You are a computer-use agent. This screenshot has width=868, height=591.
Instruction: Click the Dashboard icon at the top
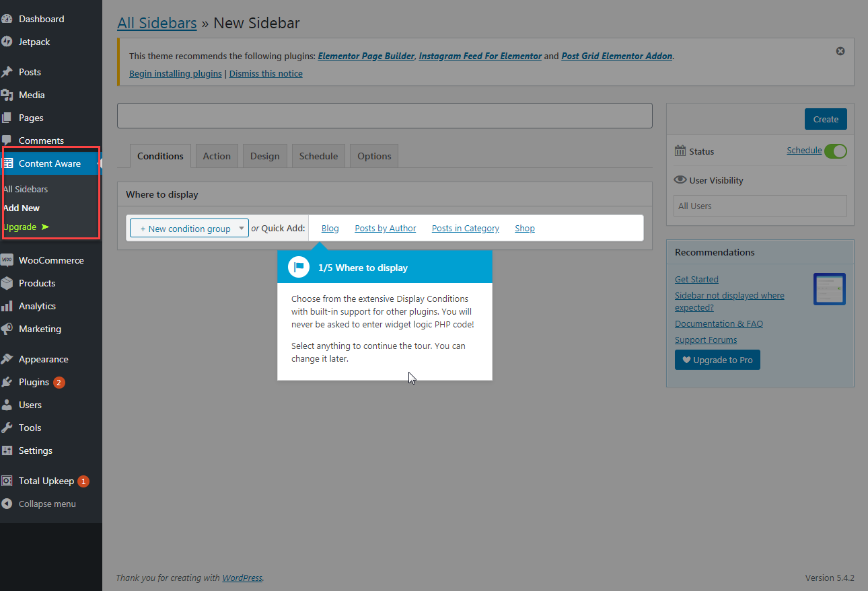pos(9,18)
